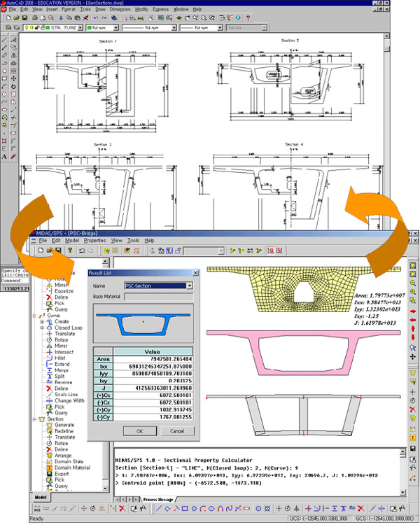Collapse the Section tree node

click(35, 419)
